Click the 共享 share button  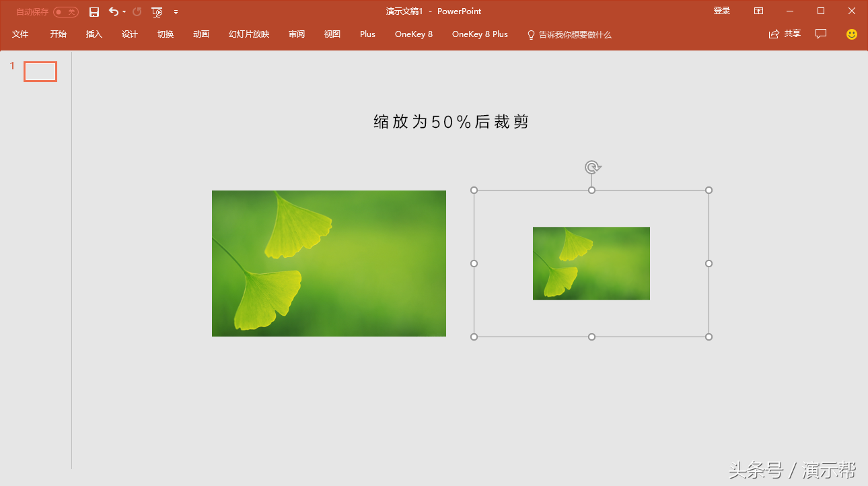(x=785, y=34)
